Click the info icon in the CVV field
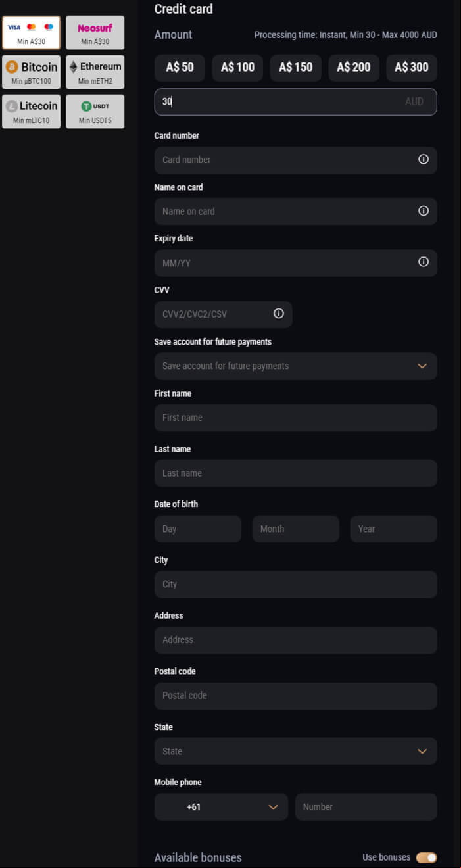Viewport: 461px width, 868px height. coord(279,314)
